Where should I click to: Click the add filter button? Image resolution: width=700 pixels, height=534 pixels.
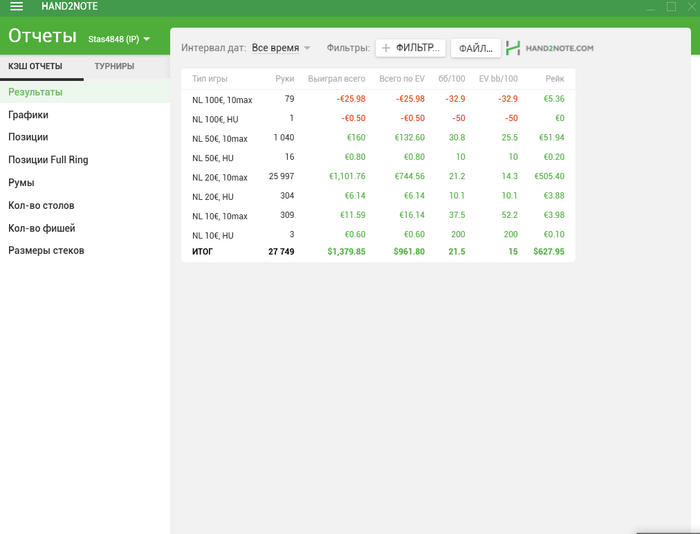click(x=410, y=48)
